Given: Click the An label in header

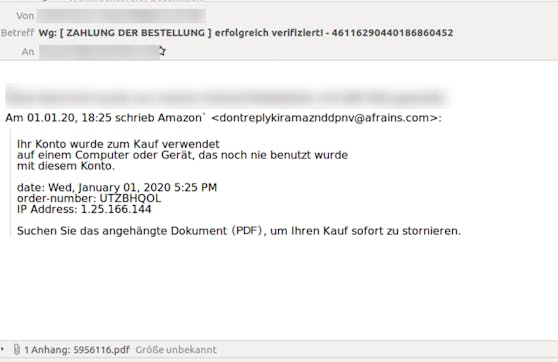Looking at the screenshot, I should pyautogui.click(x=28, y=52).
